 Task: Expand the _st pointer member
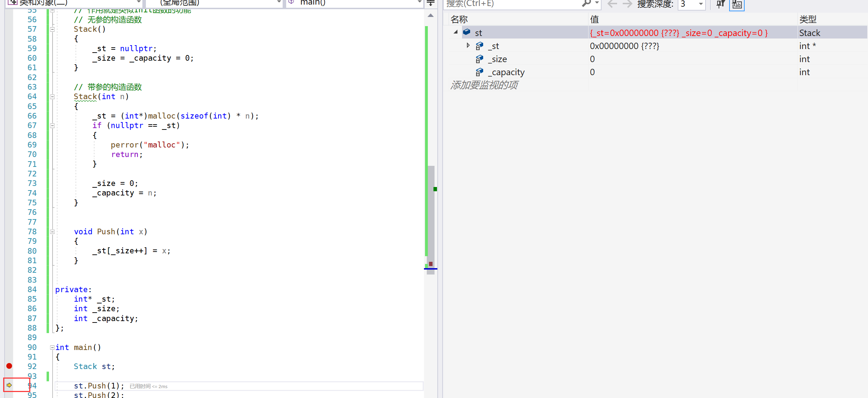tap(468, 46)
